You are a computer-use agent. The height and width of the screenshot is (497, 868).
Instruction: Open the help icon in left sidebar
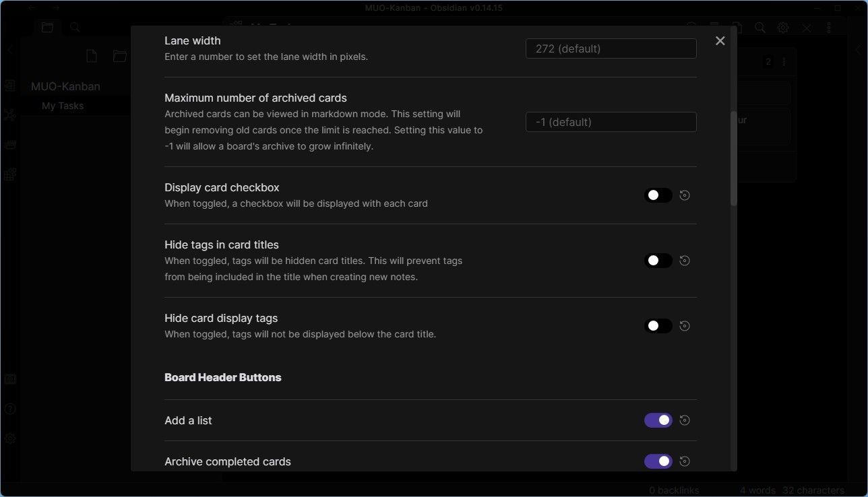(10, 409)
